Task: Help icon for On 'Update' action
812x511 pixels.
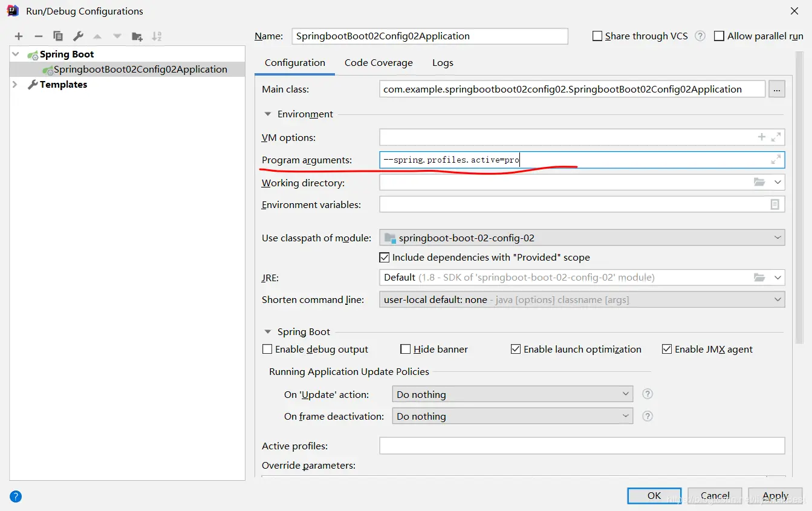Action: tap(648, 394)
